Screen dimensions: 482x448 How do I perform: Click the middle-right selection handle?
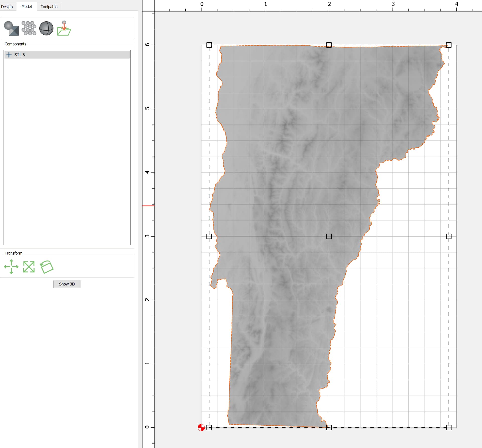point(449,236)
